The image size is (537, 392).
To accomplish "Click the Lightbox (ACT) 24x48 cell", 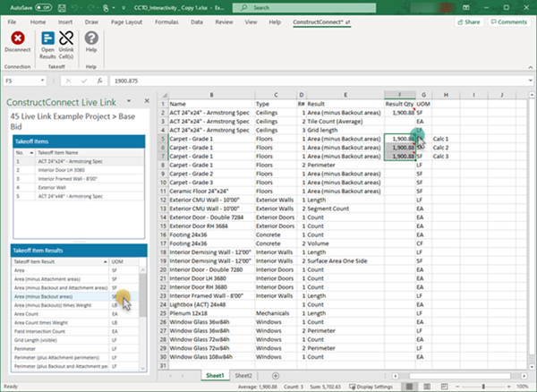I will pos(211,304).
